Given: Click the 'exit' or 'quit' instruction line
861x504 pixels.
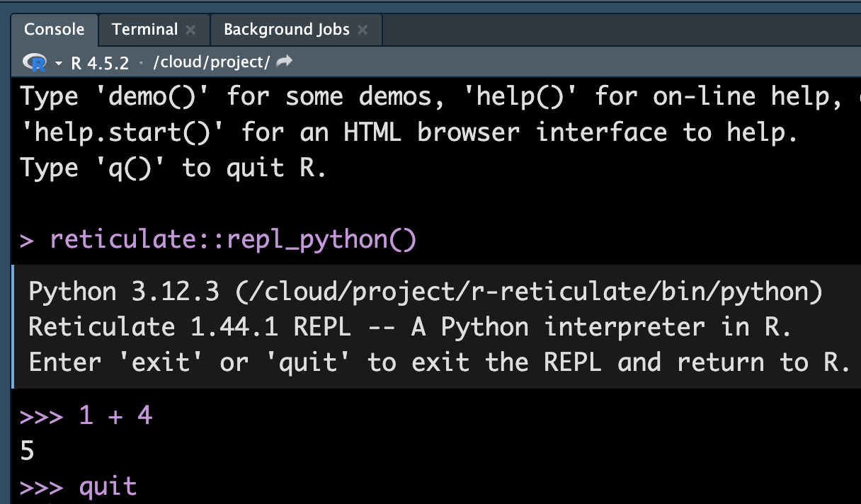Looking at the screenshot, I should (439, 362).
